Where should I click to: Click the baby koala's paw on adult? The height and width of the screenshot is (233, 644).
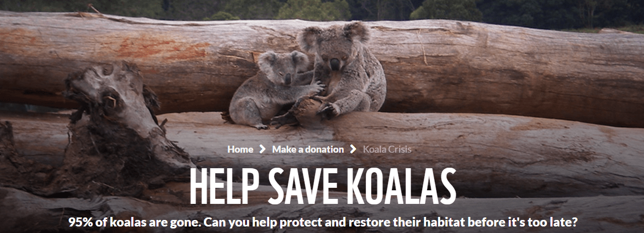click(x=316, y=88)
